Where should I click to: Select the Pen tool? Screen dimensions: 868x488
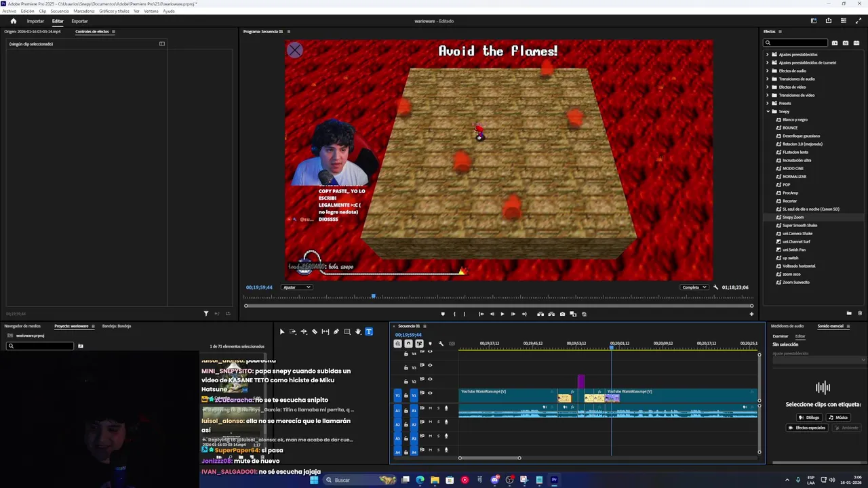336,331
